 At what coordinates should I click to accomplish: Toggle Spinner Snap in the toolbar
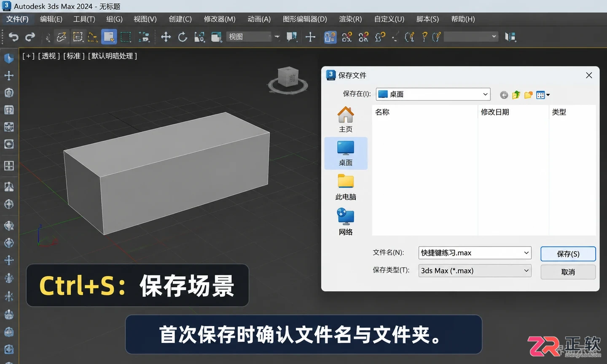pos(380,37)
